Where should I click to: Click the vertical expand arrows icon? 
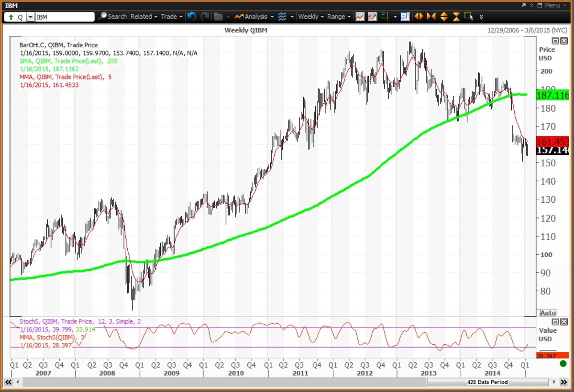[x=443, y=16]
